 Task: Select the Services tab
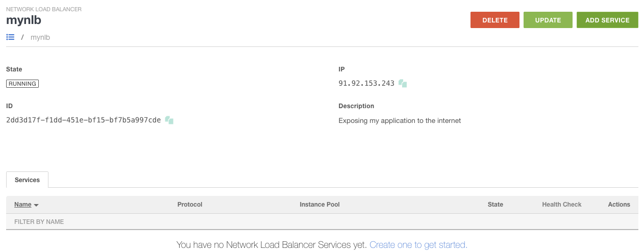[x=27, y=180]
